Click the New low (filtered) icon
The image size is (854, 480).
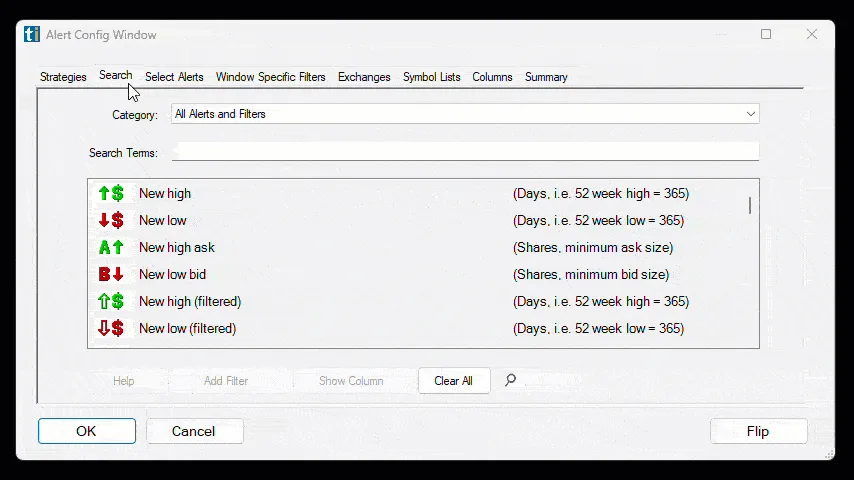(x=111, y=328)
